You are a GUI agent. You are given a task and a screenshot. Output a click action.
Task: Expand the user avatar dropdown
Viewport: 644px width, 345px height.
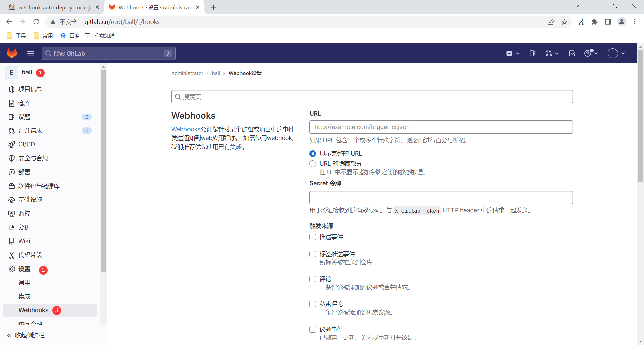pyautogui.click(x=616, y=53)
